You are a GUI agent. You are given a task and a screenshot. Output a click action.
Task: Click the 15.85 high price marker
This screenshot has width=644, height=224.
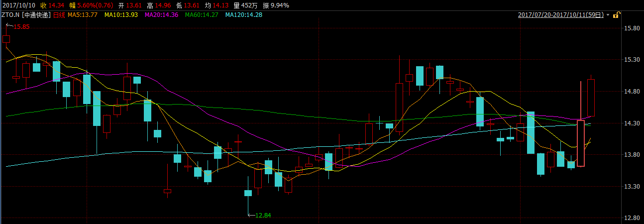pyautogui.click(x=22, y=26)
